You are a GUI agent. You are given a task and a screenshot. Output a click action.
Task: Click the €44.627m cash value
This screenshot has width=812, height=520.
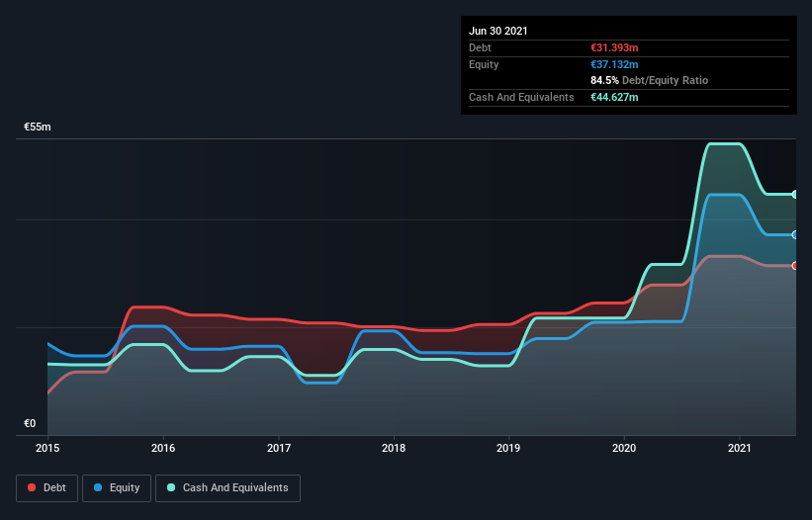coord(614,97)
